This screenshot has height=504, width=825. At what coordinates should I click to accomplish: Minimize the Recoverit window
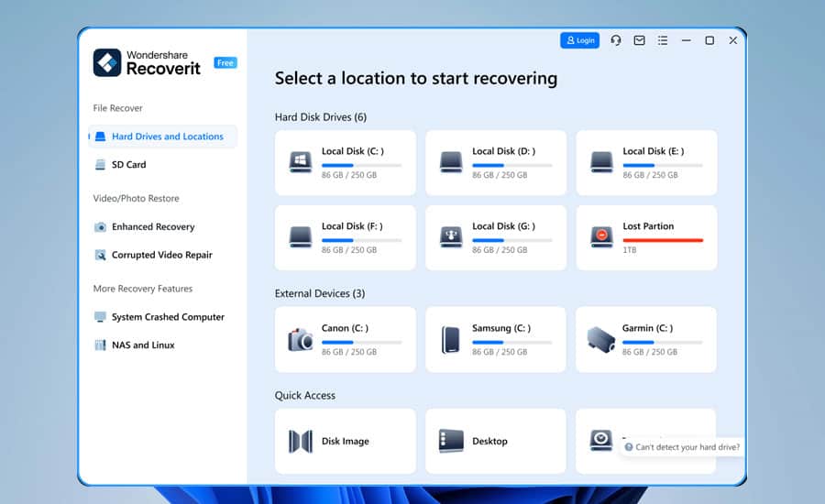pyautogui.click(x=686, y=40)
